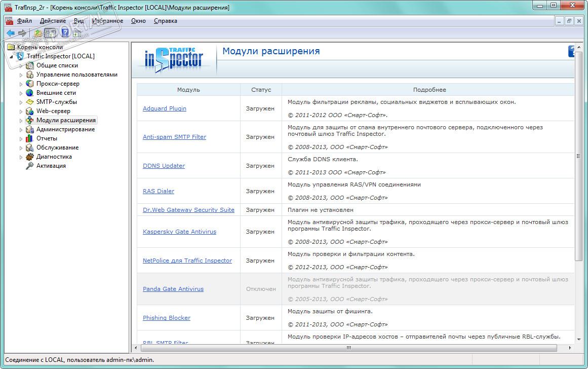Open the Справка menu

tap(166, 21)
